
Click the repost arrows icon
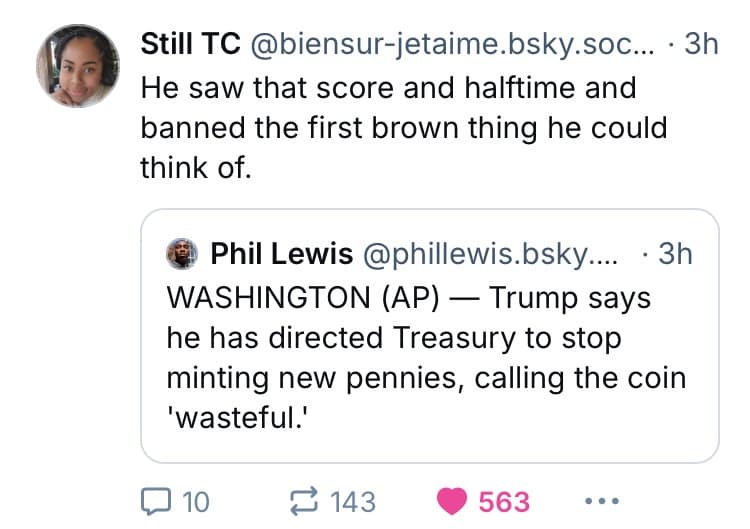304,501
